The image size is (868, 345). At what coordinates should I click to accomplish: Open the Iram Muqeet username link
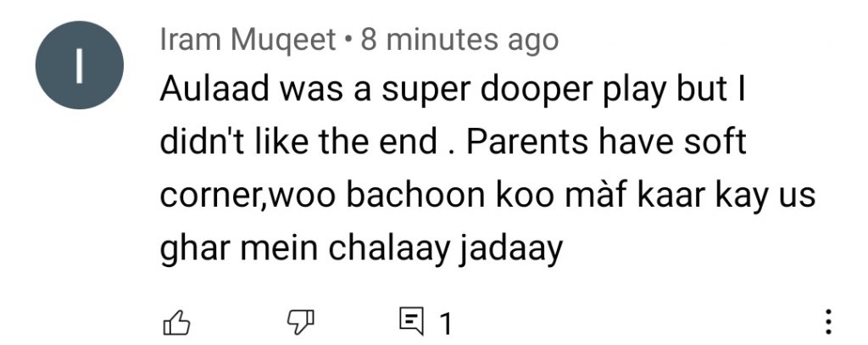[x=248, y=41]
